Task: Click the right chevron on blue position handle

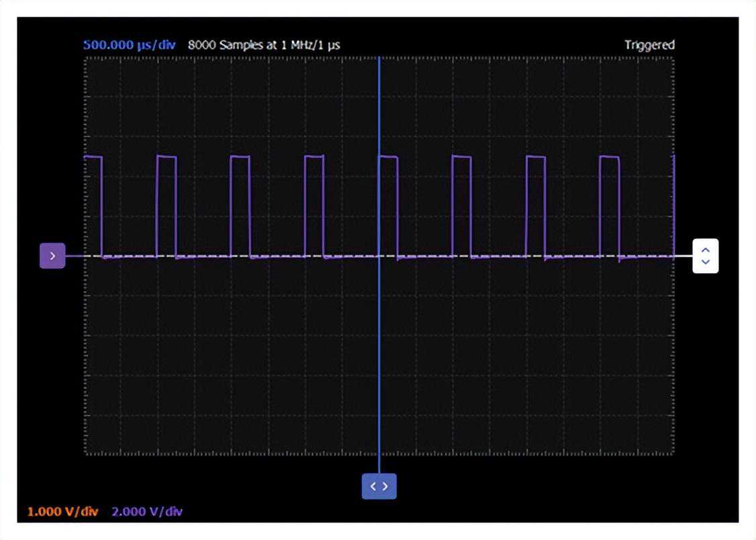Action: 385,487
